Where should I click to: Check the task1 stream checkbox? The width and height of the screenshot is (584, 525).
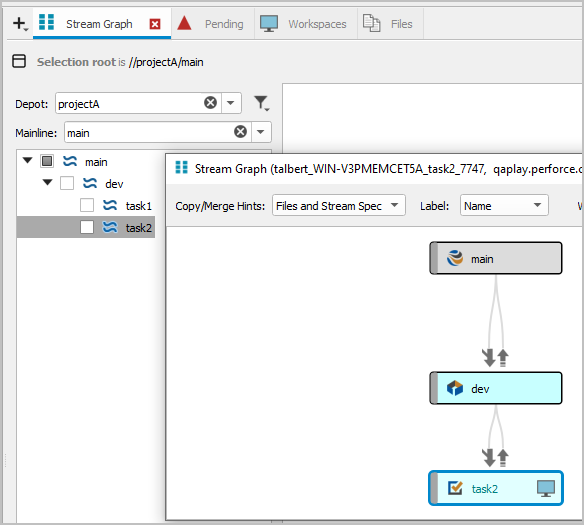(x=87, y=205)
